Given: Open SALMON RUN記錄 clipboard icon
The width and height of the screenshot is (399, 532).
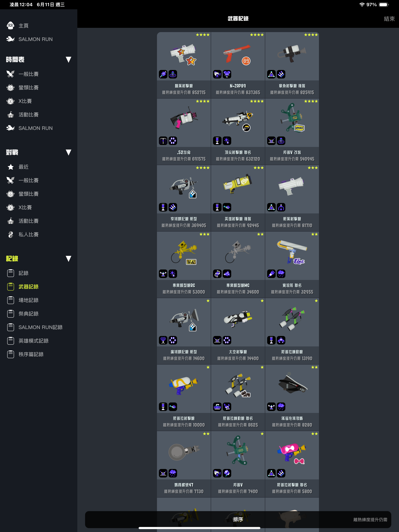Looking at the screenshot, I should [11, 327].
